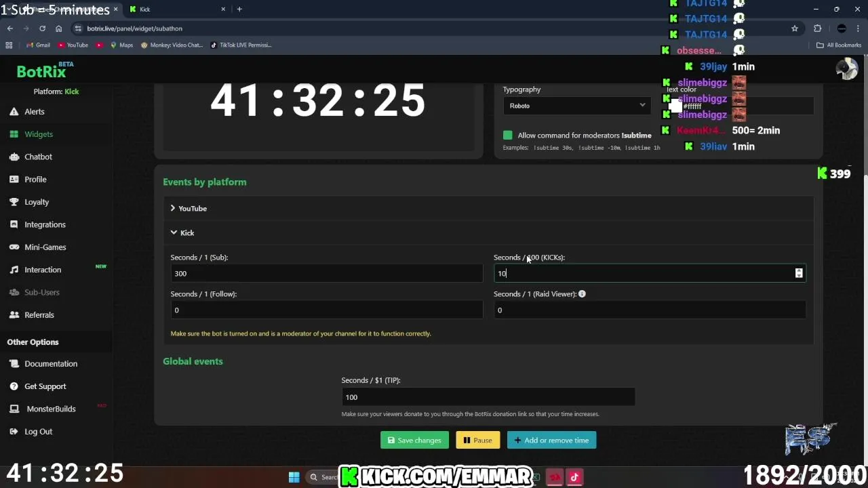This screenshot has height=488, width=868.
Task: Click the Loyalty trophy icon
Action: click(x=14, y=202)
